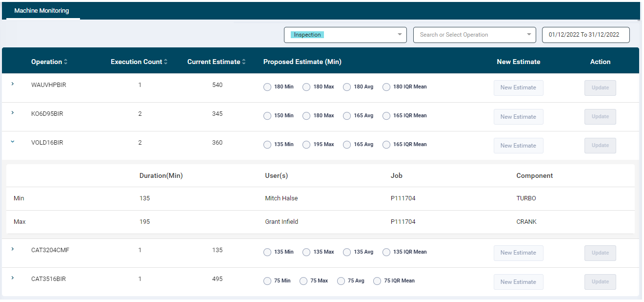Switch to Machine Monitoring tab
This screenshot has height=302, width=644.
click(x=41, y=11)
